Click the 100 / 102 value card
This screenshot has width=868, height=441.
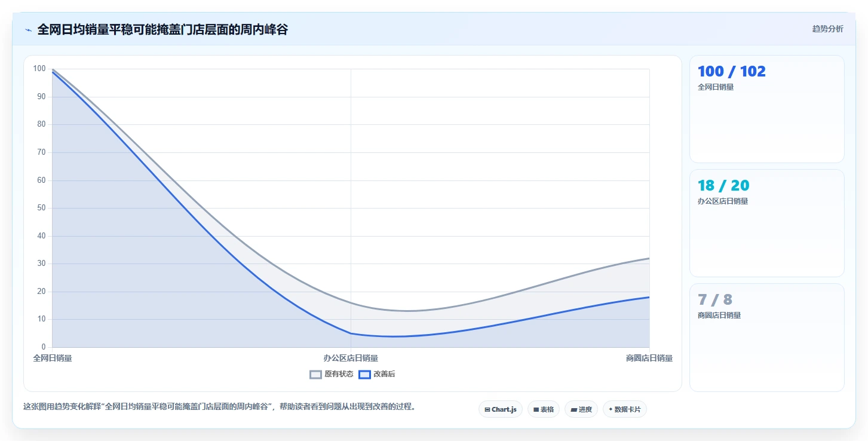pos(767,109)
